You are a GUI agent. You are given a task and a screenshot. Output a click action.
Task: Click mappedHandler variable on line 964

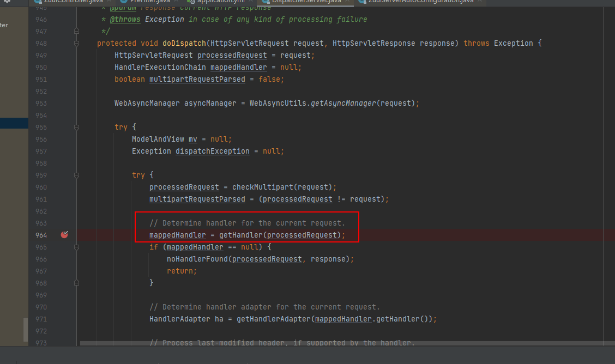click(177, 235)
